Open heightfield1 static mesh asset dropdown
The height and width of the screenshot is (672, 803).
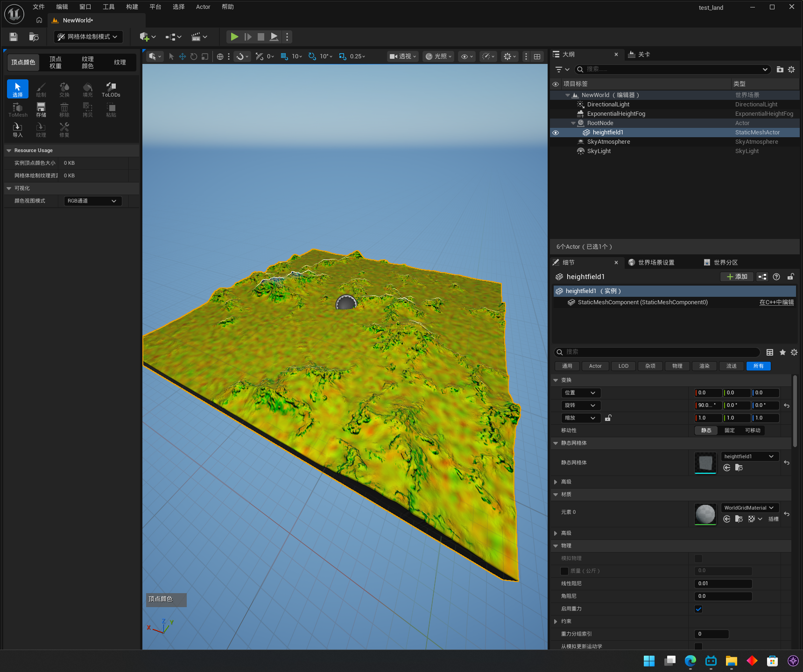(750, 456)
